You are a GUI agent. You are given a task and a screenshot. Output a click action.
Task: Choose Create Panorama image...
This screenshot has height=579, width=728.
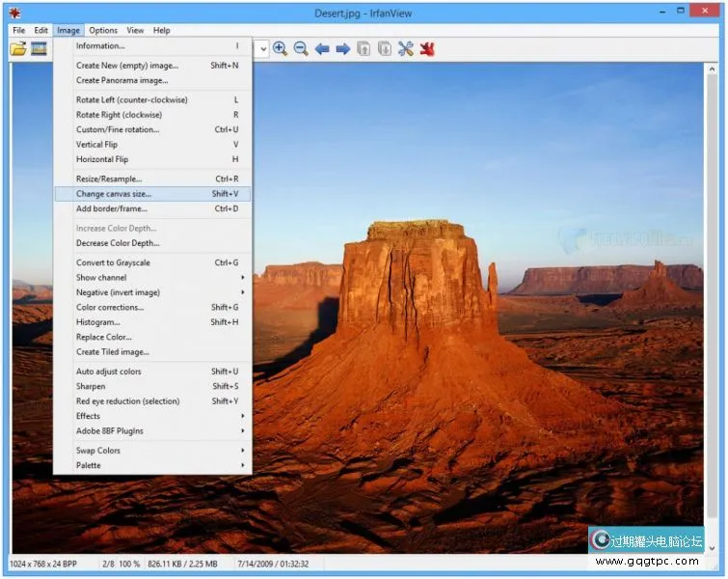[152, 80]
